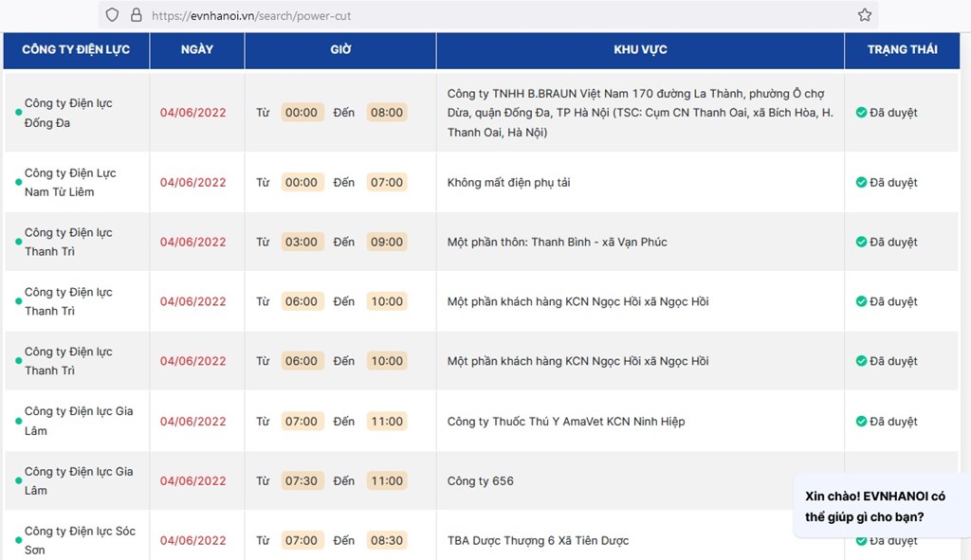
Task: Click the GIỜ column header
Action: [340, 49]
